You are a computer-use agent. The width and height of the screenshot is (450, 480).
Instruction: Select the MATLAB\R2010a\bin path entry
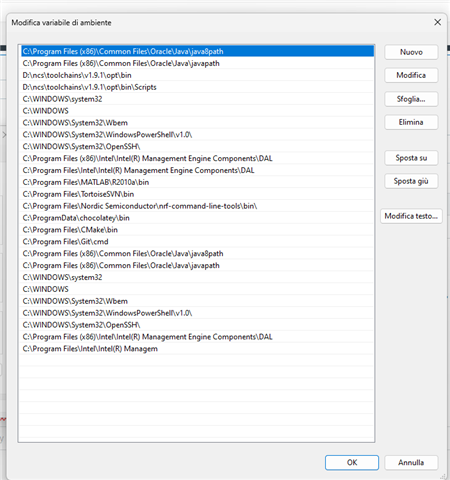[197, 182]
